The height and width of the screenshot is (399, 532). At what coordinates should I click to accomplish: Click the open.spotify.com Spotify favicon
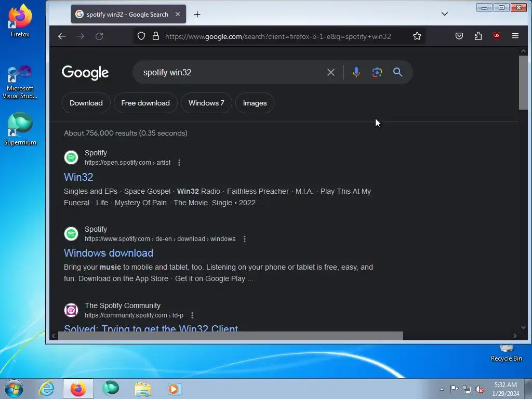coord(71,157)
